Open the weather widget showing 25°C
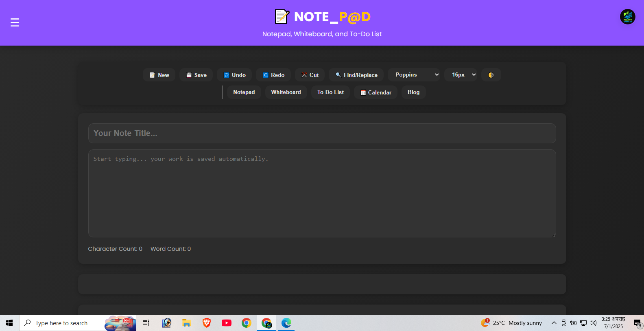The width and height of the screenshot is (644, 331). (x=511, y=323)
